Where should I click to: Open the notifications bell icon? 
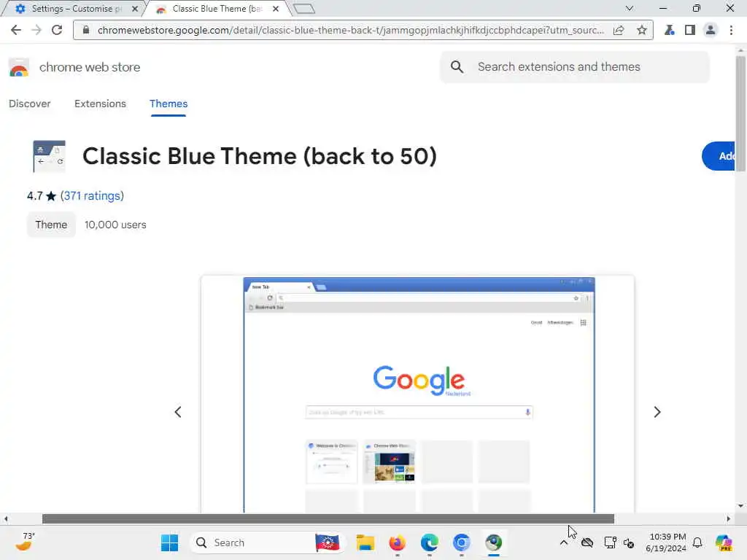697,542
